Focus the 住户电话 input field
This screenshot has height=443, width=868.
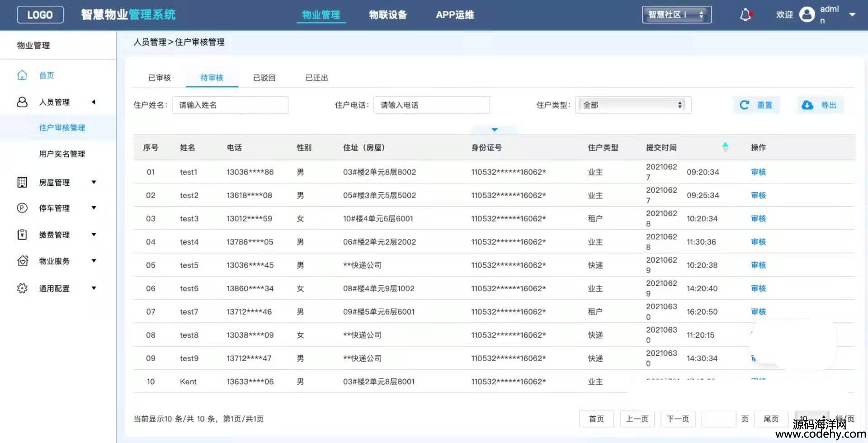tap(432, 105)
